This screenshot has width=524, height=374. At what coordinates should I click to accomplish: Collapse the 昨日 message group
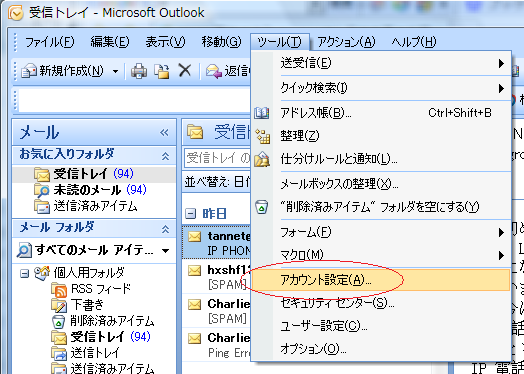coord(190,214)
